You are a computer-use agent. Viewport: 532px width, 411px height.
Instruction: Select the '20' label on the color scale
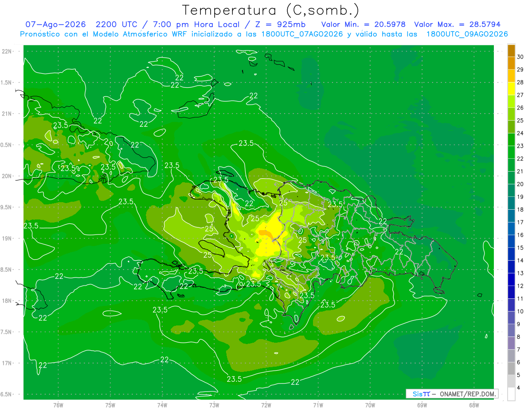pos(520,184)
